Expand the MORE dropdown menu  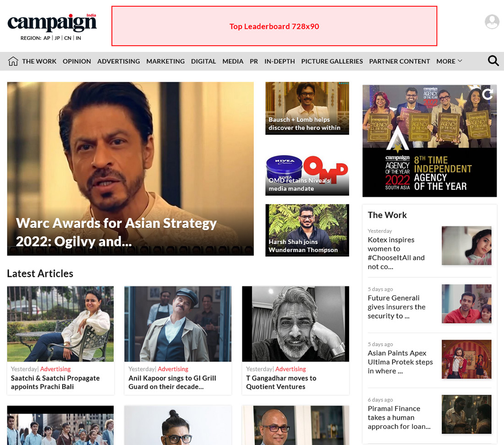pyautogui.click(x=449, y=61)
